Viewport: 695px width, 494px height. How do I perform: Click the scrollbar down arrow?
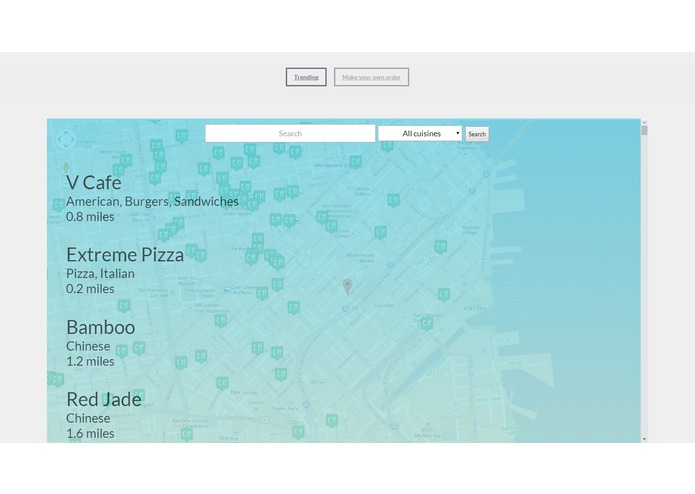point(644,439)
